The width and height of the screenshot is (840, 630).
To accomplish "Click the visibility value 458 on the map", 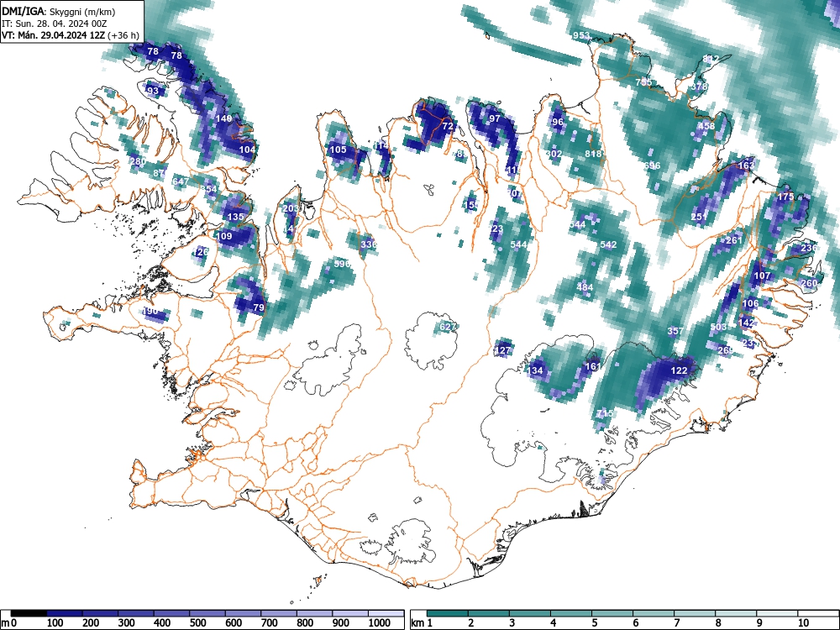I will 706,127.
